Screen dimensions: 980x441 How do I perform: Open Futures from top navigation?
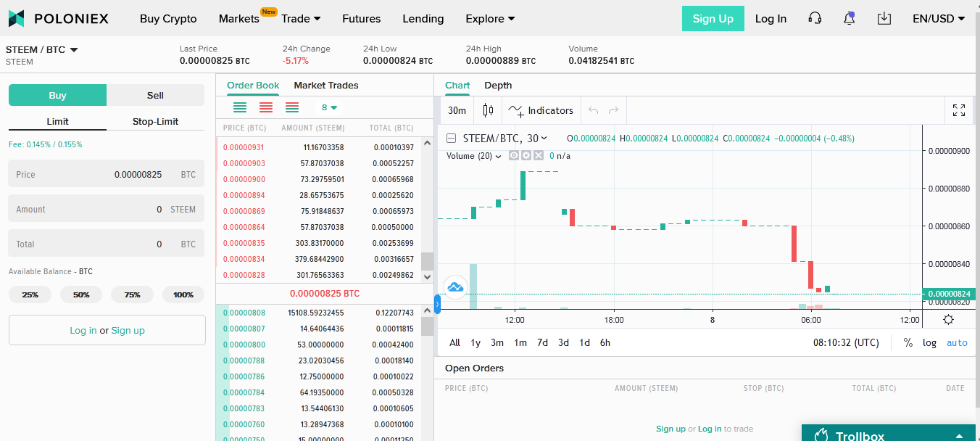click(361, 19)
